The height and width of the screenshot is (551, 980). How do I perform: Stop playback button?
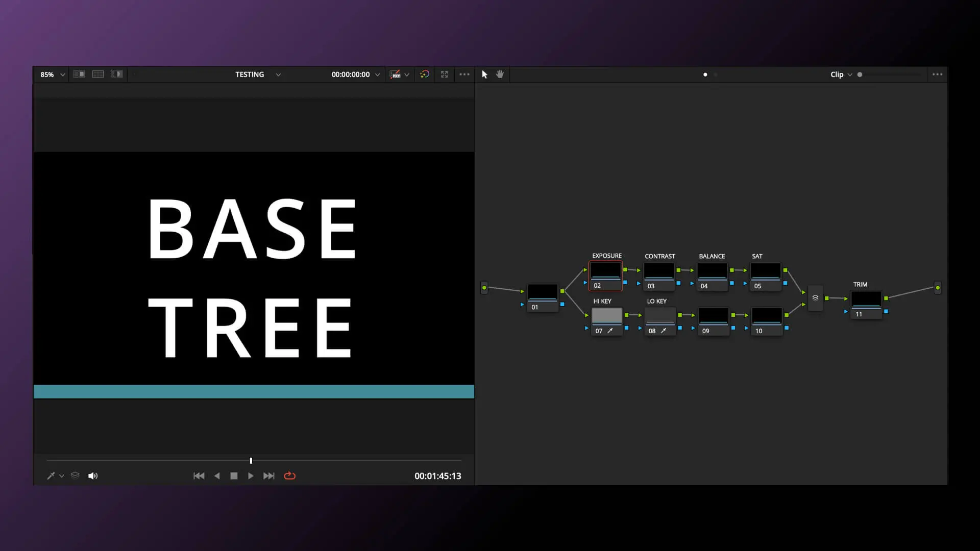234,475
